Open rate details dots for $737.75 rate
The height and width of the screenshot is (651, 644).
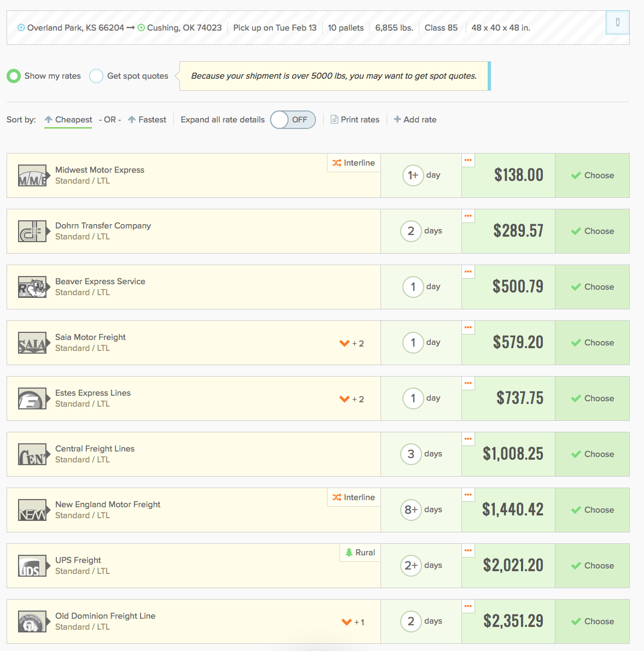coord(469,383)
